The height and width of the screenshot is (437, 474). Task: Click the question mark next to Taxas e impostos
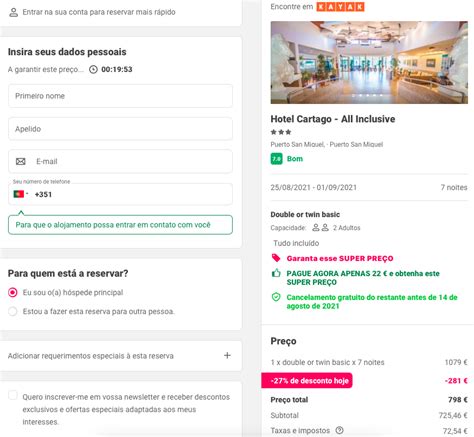tap(339, 430)
